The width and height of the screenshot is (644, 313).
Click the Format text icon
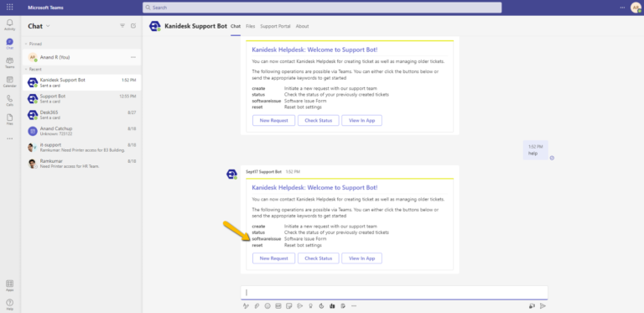(246, 305)
